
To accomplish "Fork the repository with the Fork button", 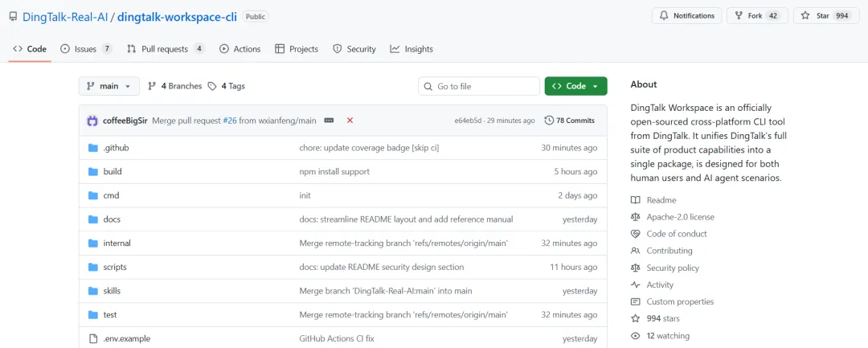I will (757, 16).
